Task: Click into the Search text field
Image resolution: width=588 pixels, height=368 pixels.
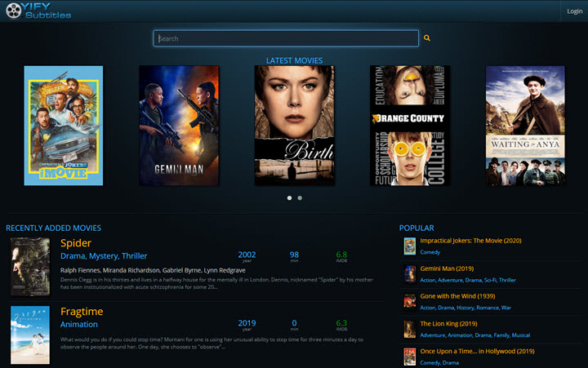Action: pos(286,38)
